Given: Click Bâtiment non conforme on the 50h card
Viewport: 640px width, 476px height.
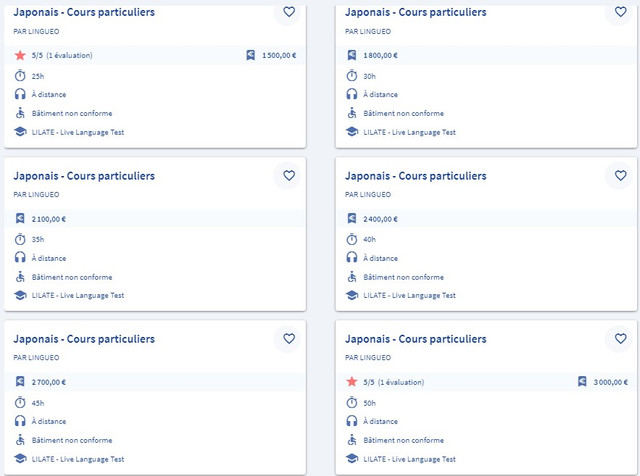Looking at the screenshot, I should point(404,440).
